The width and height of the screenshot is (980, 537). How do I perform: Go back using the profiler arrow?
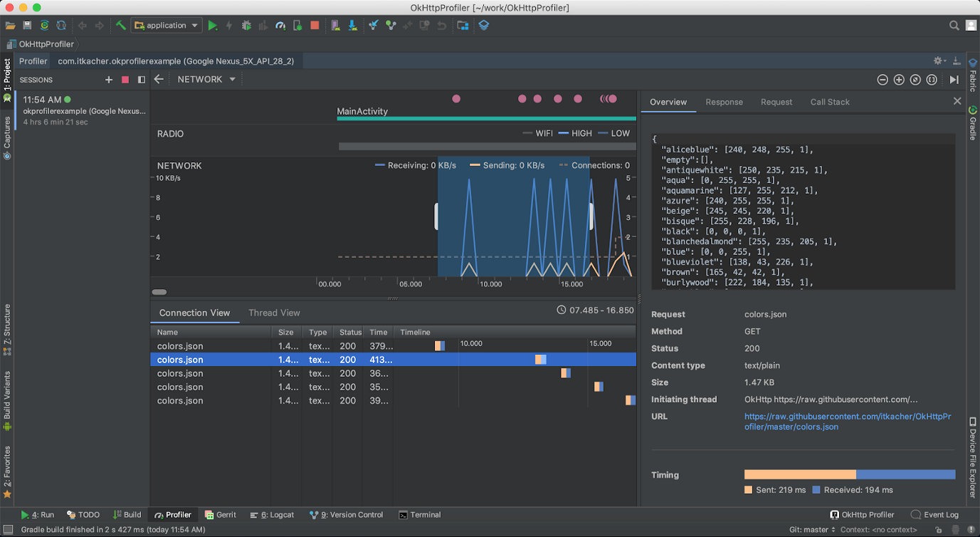pos(159,80)
